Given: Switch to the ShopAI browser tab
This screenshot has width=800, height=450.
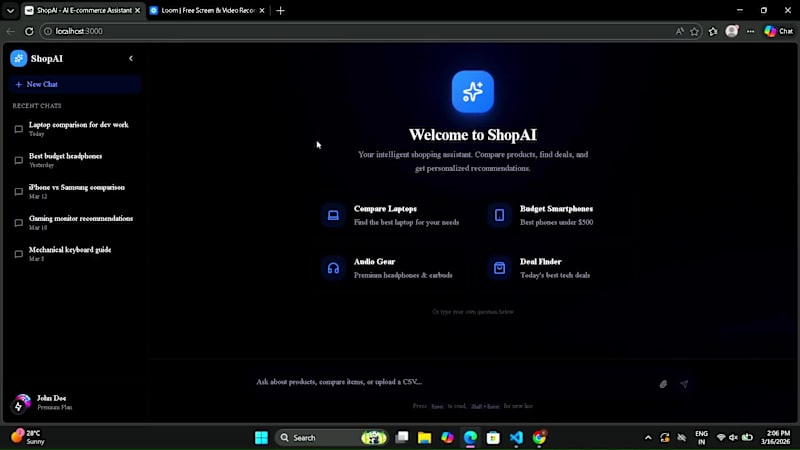Looking at the screenshot, I should pos(83,10).
